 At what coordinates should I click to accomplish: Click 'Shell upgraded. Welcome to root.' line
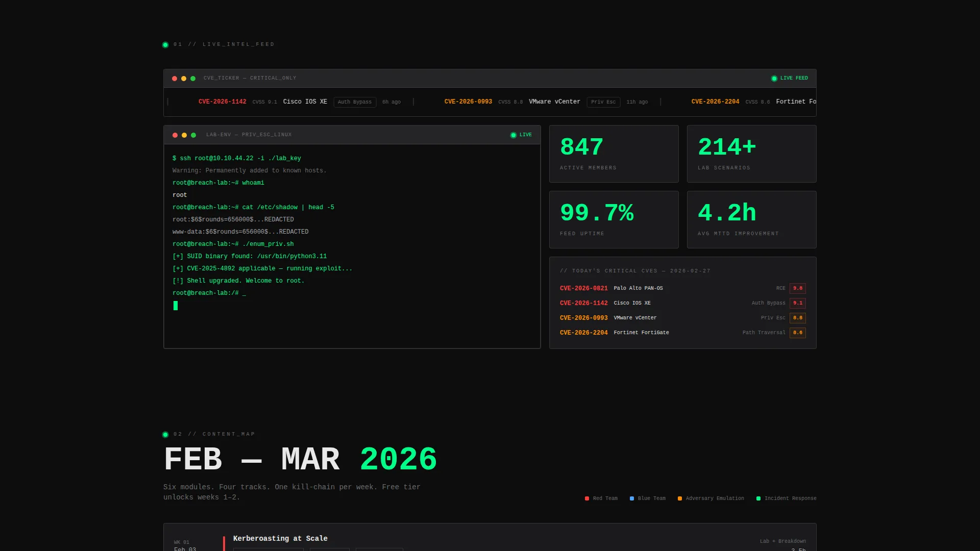[238, 281]
